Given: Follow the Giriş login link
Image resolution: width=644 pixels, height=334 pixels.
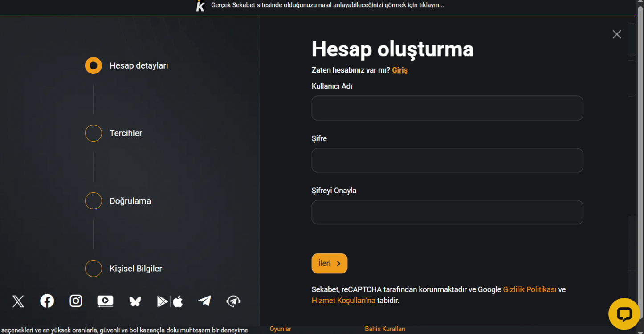Looking at the screenshot, I should coord(399,70).
